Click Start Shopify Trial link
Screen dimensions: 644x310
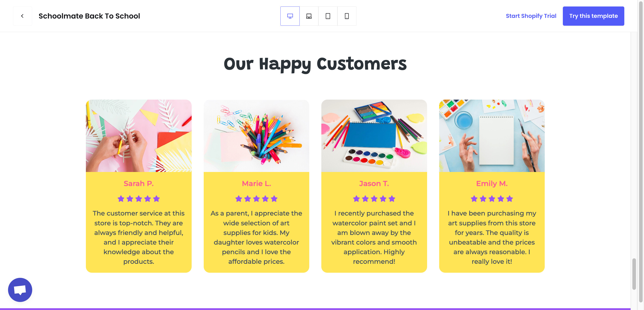pyautogui.click(x=531, y=16)
